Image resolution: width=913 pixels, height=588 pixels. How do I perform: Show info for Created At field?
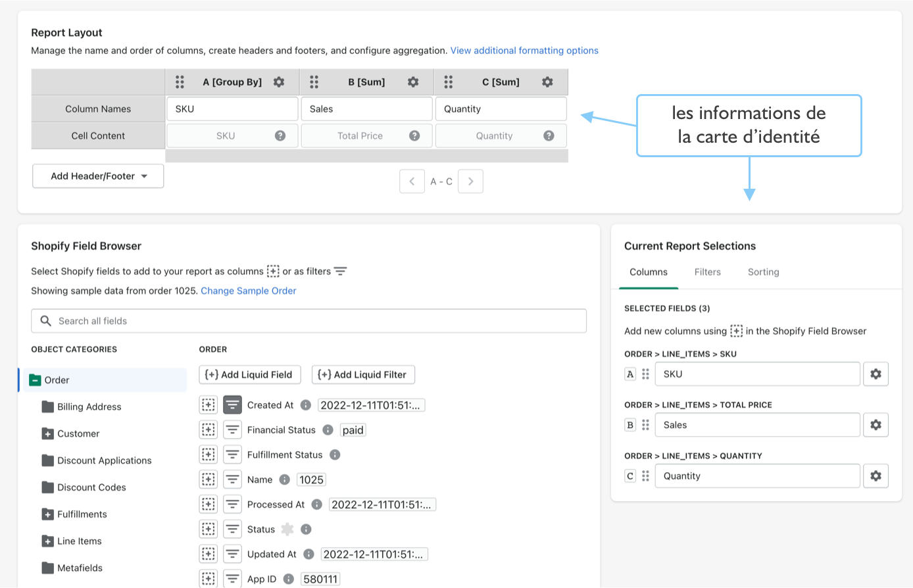306,405
